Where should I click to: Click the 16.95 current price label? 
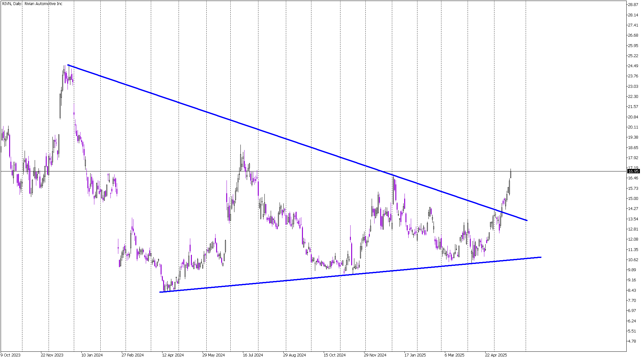(x=633, y=171)
